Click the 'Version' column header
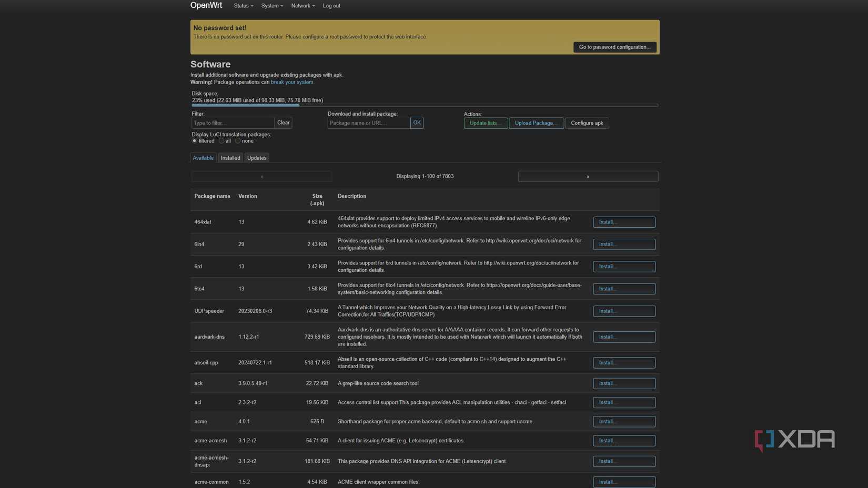This screenshot has height=488, width=868. click(x=248, y=196)
